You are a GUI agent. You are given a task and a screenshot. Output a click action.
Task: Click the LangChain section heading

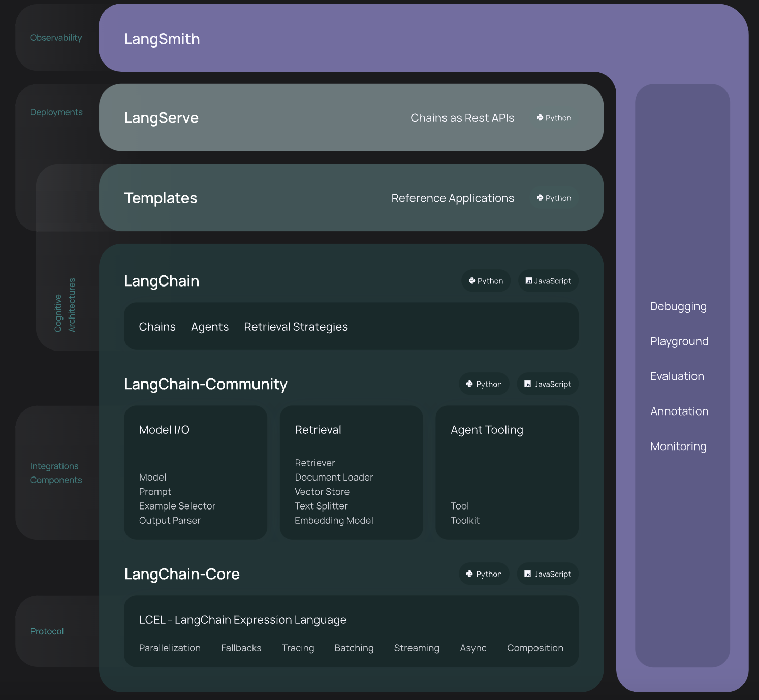point(162,281)
